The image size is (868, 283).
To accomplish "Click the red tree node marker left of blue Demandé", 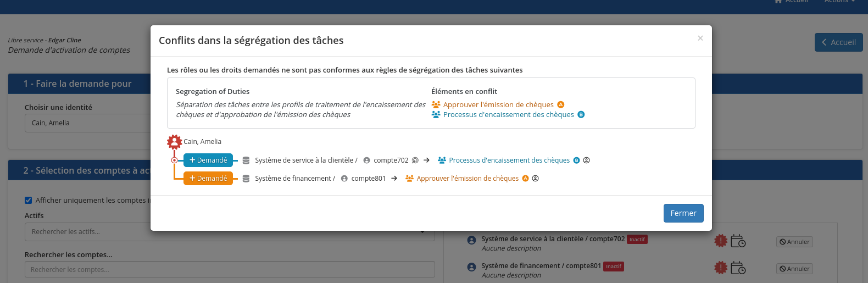I will (x=174, y=160).
